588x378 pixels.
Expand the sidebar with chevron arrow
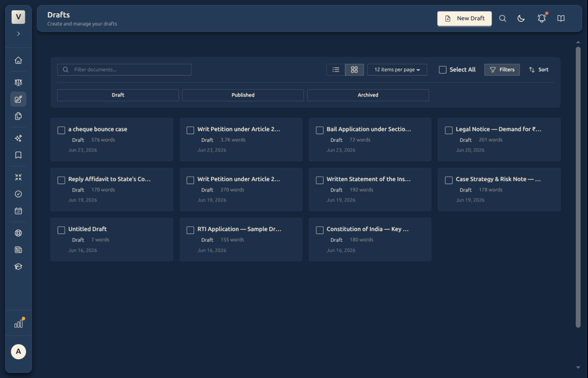[18, 34]
